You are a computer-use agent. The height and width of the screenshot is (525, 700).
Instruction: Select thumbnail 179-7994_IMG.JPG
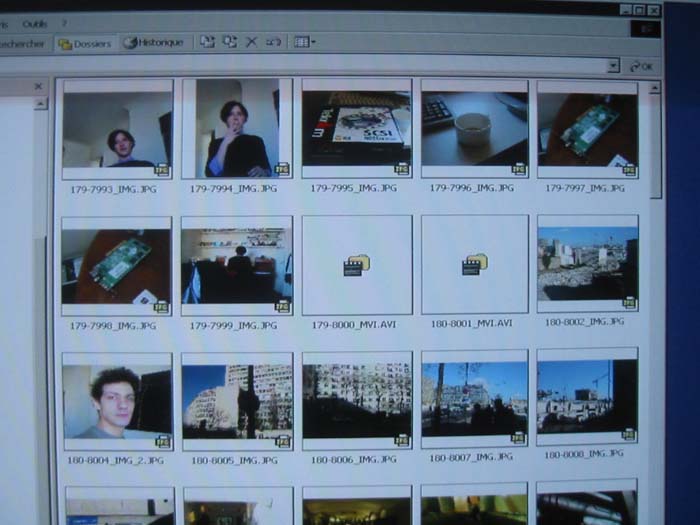pyautogui.click(x=237, y=129)
